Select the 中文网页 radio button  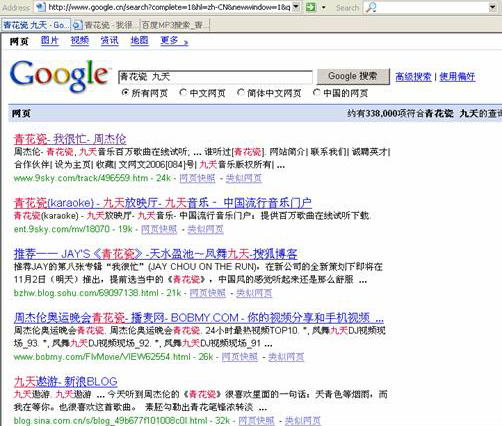pos(183,93)
